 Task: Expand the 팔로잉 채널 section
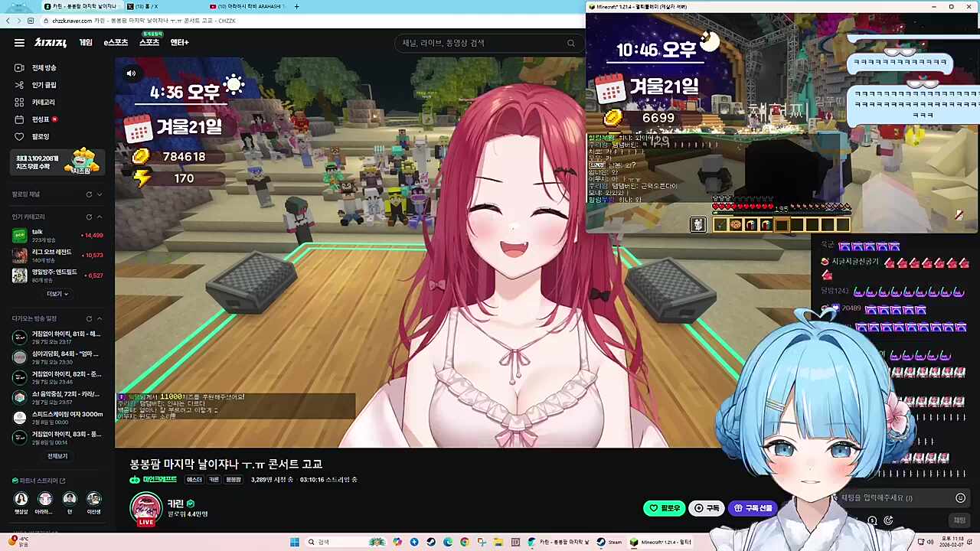(x=99, y=194)
